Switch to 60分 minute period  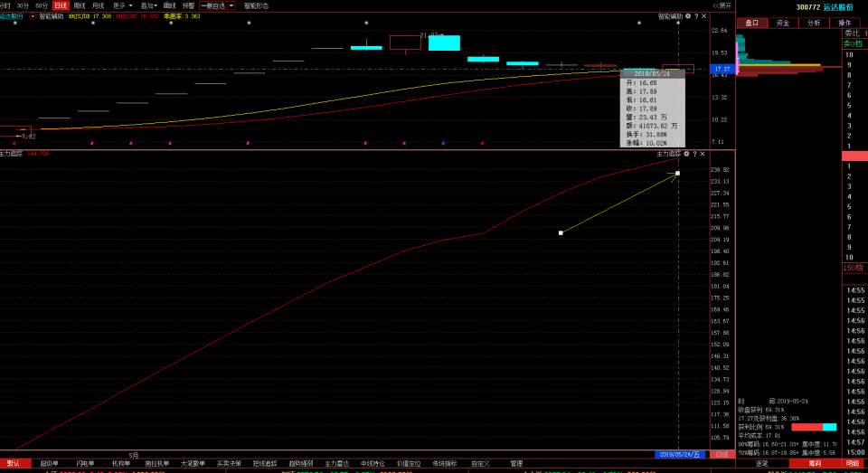(42, 5)
